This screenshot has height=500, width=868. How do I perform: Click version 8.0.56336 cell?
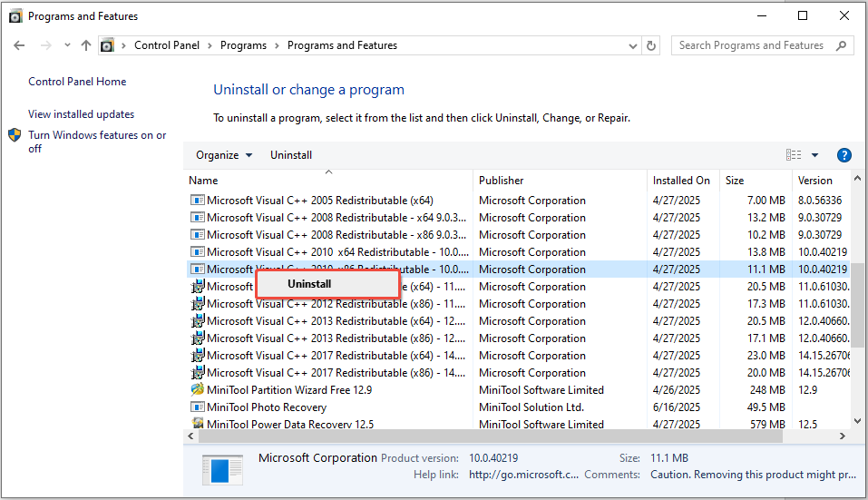(x=820, y=201)
